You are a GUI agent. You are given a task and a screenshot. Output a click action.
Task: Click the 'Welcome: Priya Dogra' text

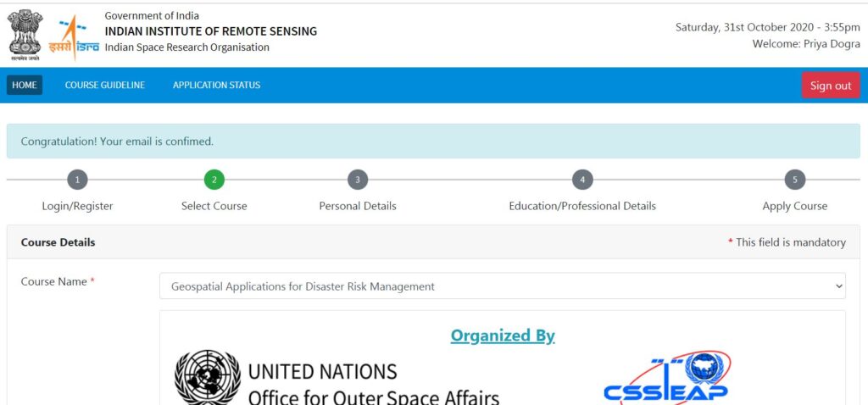806,44
